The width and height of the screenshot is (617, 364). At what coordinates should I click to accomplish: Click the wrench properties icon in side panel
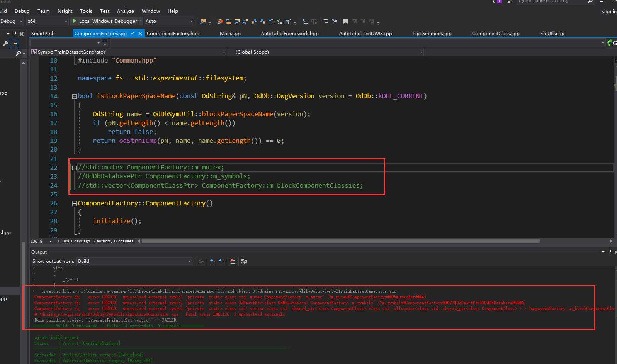pos(5,44)
